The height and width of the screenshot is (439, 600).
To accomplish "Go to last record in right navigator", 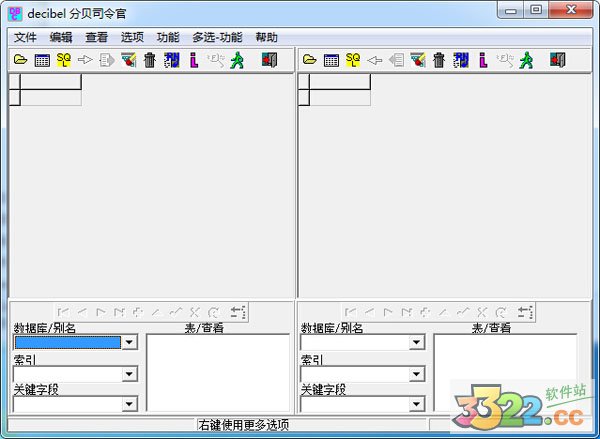I will 406,312.
